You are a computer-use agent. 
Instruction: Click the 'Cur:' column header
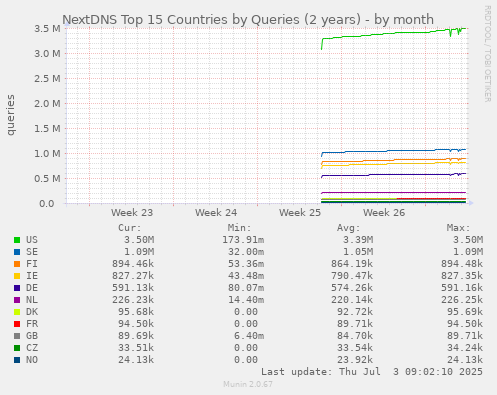[x=130, y=228]
